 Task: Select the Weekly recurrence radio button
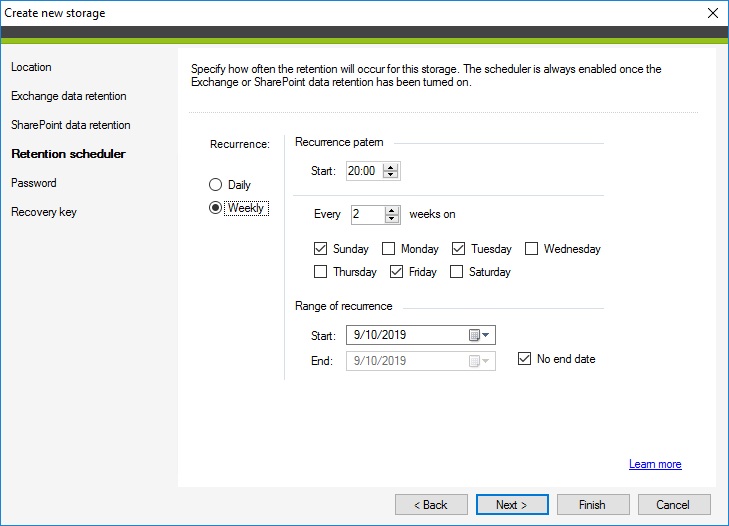coord(215,207)
